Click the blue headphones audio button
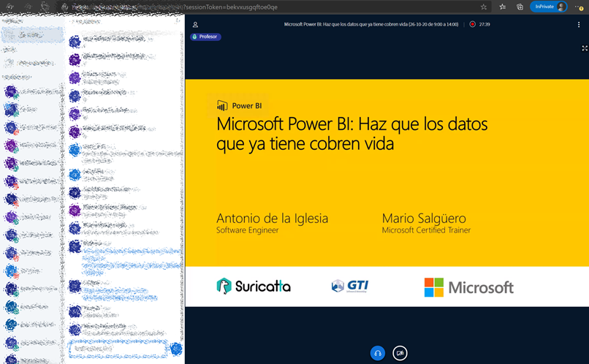This screenshot has width=589, height=364. pos(377,353)
